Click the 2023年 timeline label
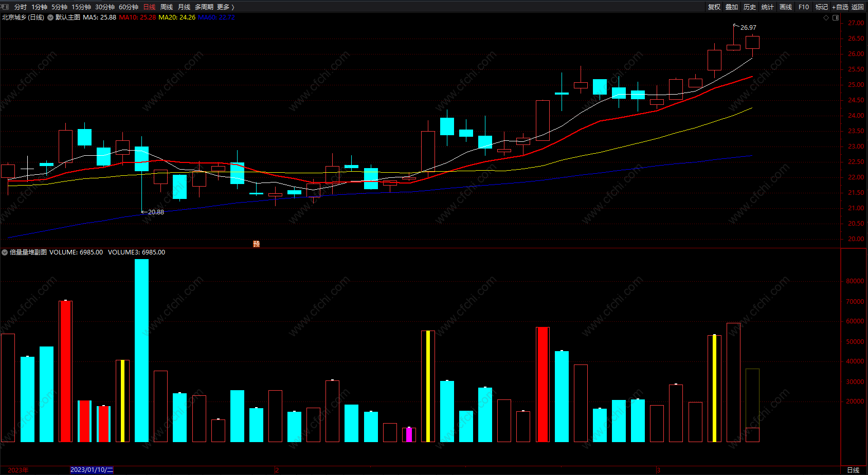The width and height of the screenshot is (868, 475). tap(18, 470)
